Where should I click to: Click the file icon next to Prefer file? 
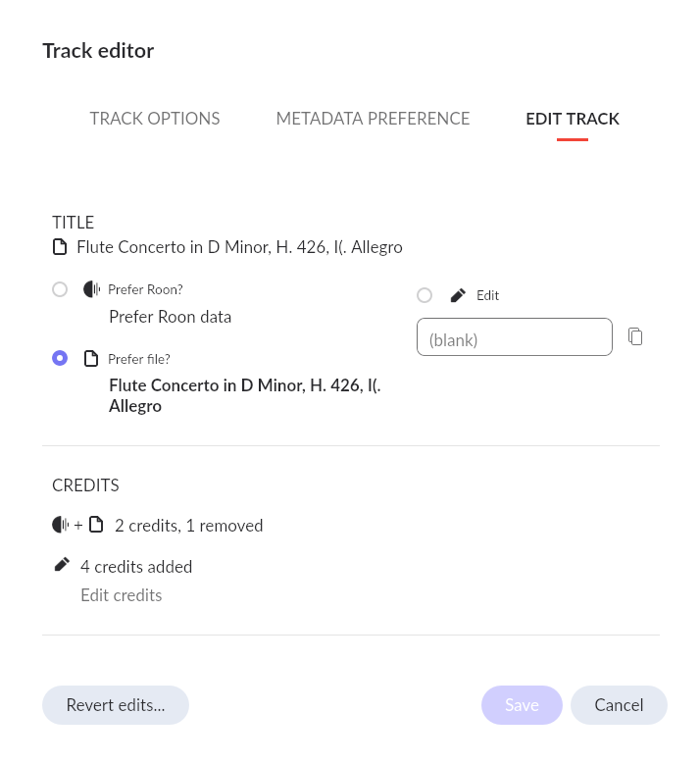pyautogui.click(x=91, y=359)
